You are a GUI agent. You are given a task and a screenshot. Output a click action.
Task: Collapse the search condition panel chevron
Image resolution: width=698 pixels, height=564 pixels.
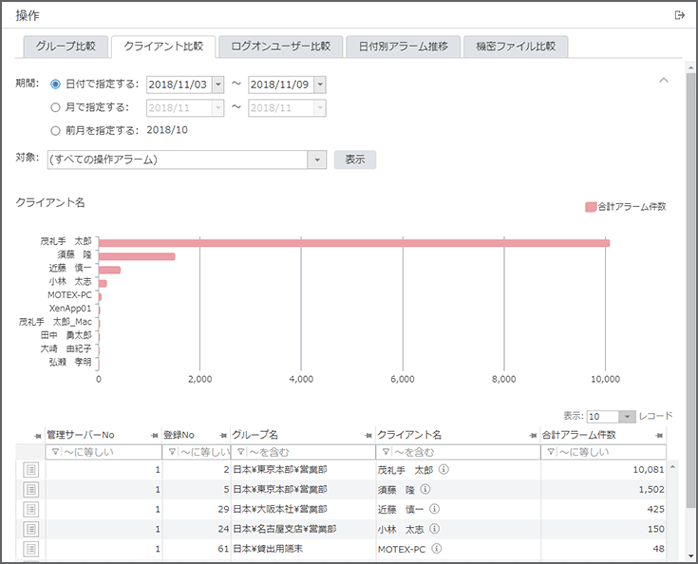pyautogui.click(x=664, y=81)
